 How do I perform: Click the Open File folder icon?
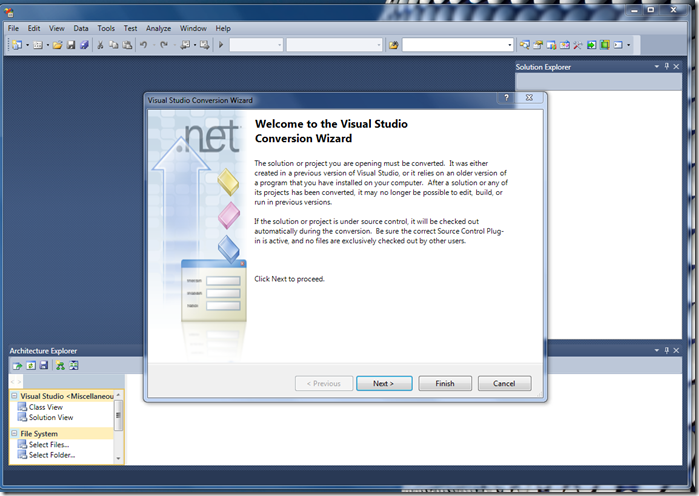point(58,45)
